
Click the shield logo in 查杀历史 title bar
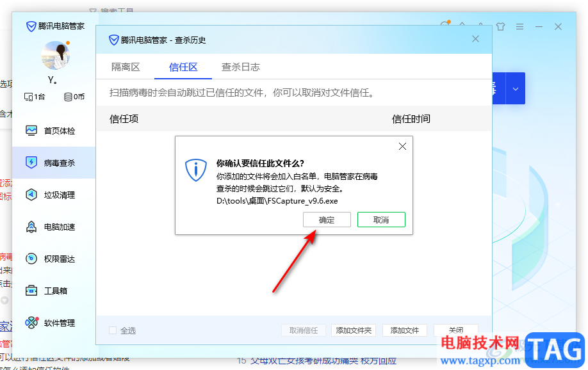coord(113,40)
